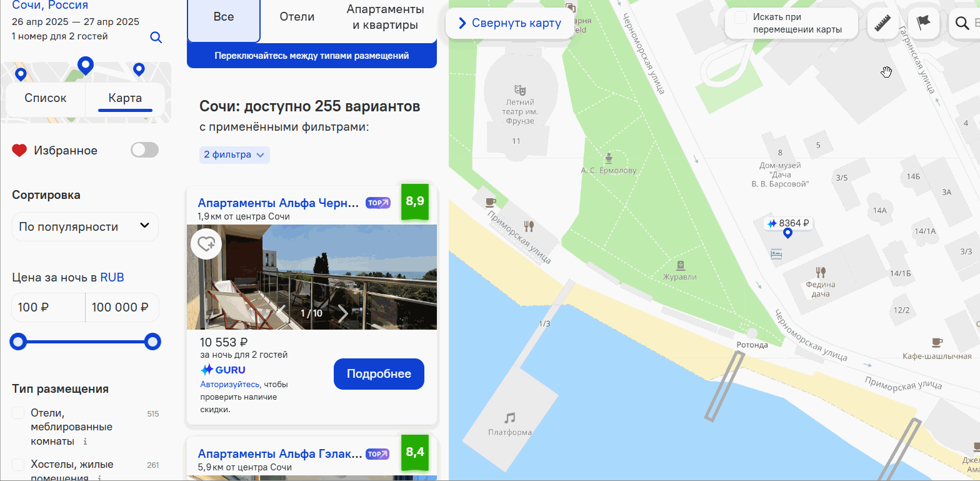Click the flag icon on map toolbar

click(923, 24)
